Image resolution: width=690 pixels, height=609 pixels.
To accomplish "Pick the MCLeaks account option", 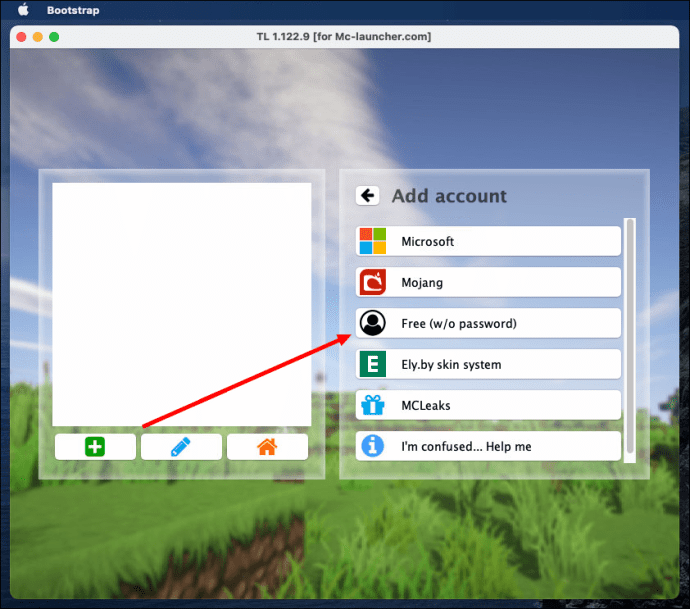I will point(488,405).
